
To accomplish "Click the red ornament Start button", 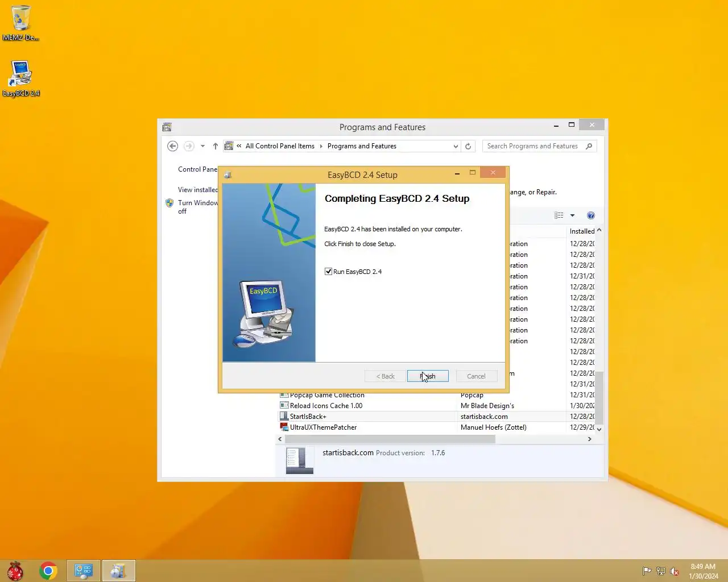I will coord(15,571).
